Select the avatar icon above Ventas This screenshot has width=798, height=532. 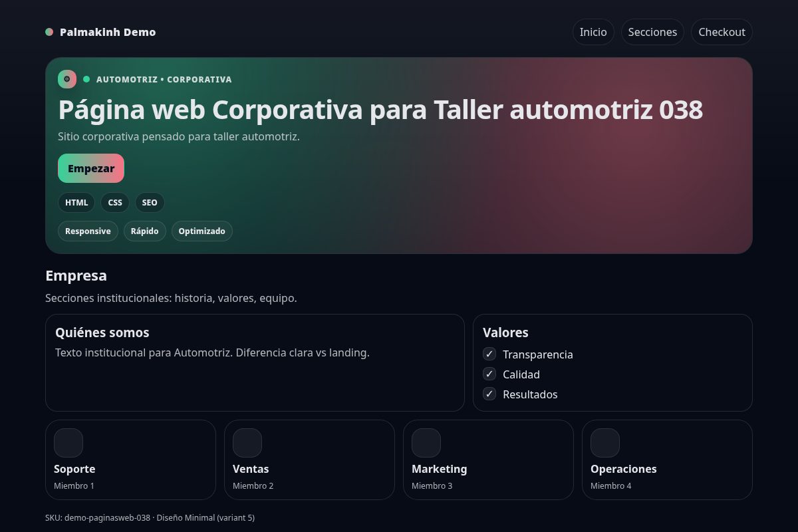(x=247, y=443)
